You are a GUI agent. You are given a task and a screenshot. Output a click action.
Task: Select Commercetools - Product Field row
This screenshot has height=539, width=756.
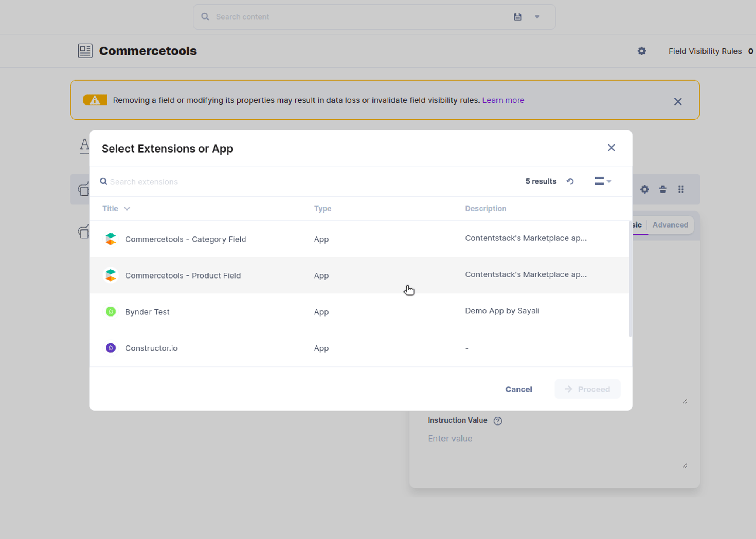pos(359,276)
